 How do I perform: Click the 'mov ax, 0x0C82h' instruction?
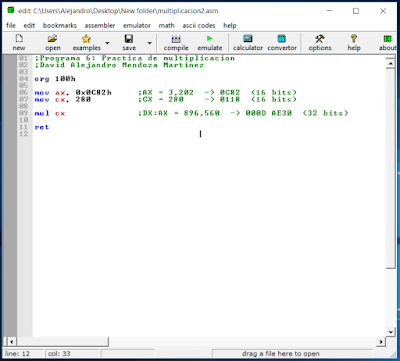[x=73, y=93]
